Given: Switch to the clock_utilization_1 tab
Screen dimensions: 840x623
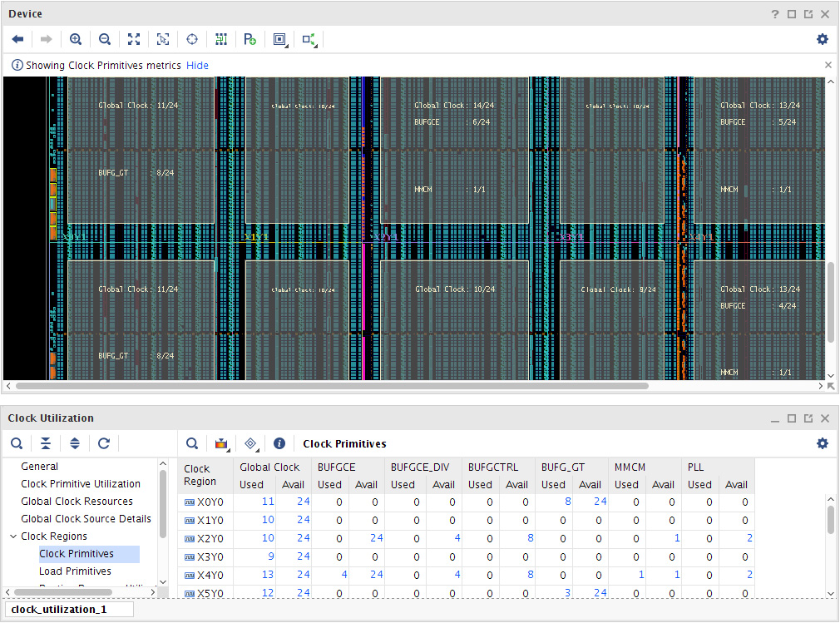Looking at the screenshot, I should pos(68,609).
